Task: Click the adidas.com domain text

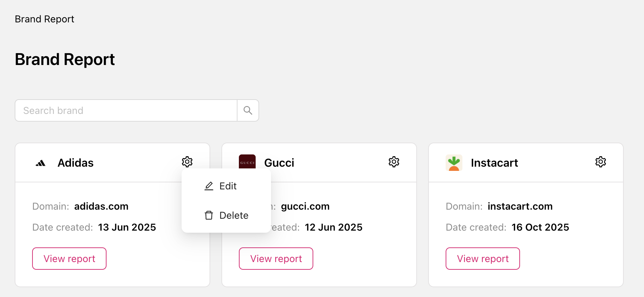Action: pyautogui.click(x=101, y=206)
